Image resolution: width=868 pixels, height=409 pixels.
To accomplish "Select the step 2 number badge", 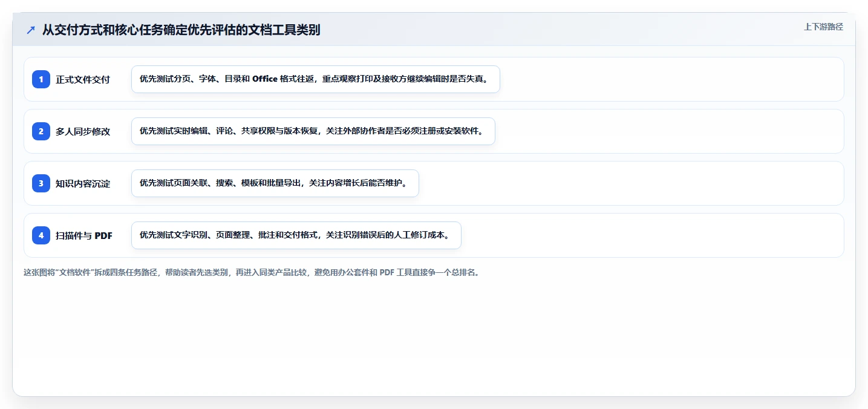I will (x=41, y=131).
